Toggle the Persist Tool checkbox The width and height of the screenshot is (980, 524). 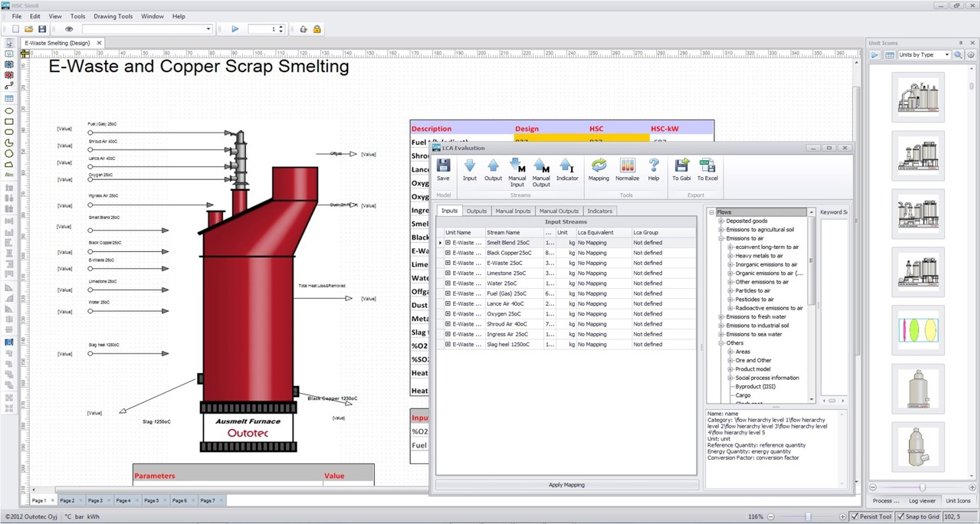[x=855, y=516]
